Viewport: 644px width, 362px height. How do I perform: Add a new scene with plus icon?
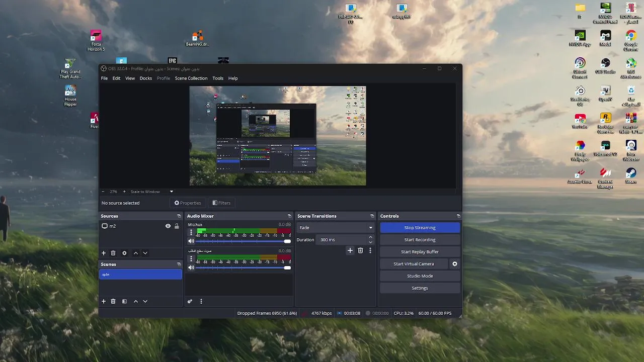104,301
